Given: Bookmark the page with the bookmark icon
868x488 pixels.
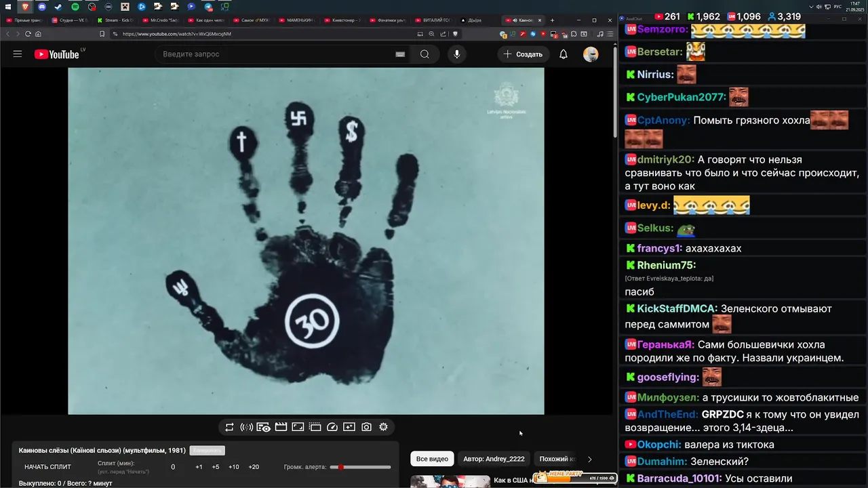Looking at the screenshot, I should (x=102, y=34).
